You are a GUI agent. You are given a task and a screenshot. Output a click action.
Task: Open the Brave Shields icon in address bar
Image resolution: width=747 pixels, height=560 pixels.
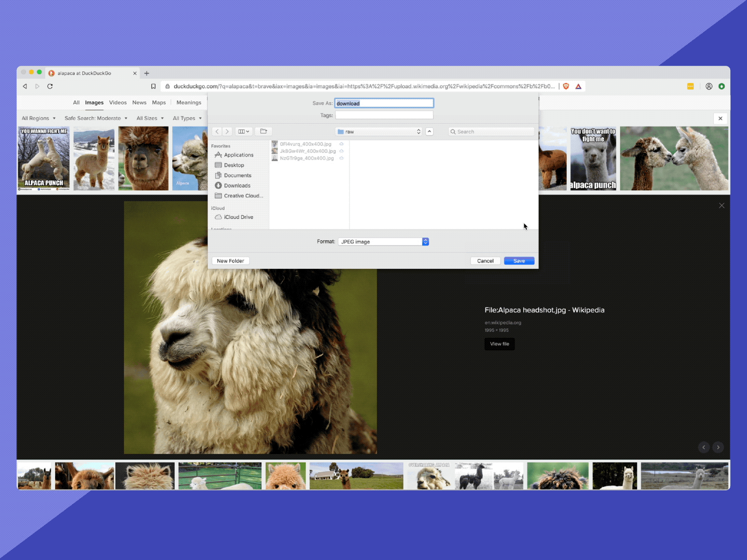tap(565, 86)
